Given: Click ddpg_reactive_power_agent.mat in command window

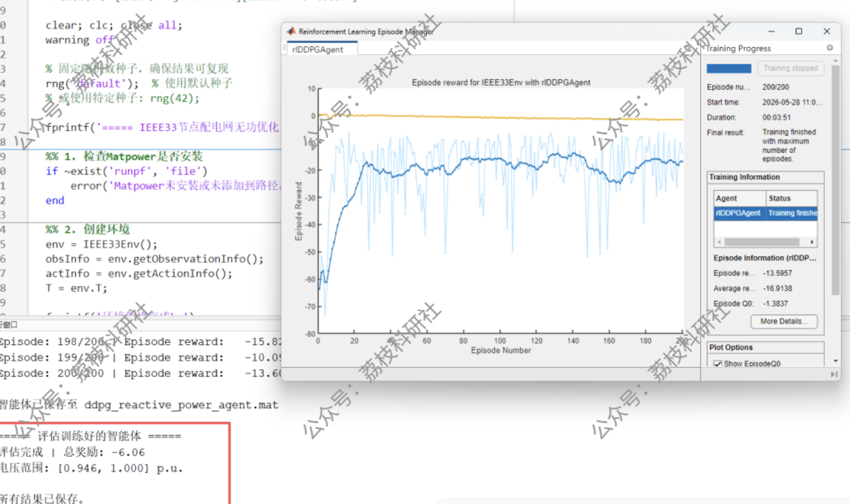Looking at the screenshot, I should 181,405.
